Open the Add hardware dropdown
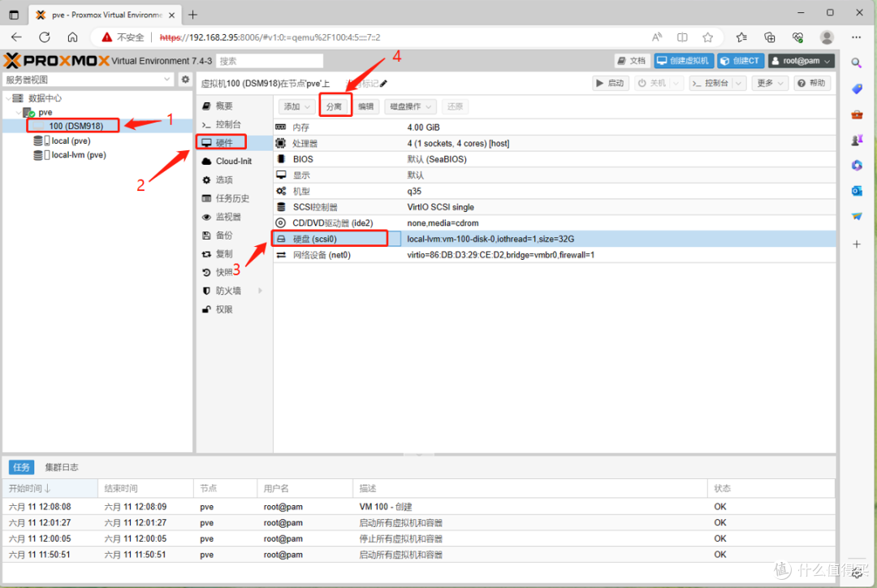 (296, 106)
